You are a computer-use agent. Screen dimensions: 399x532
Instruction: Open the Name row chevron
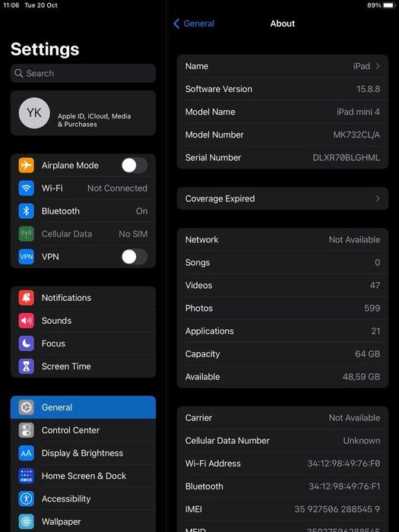pos(378,66)
